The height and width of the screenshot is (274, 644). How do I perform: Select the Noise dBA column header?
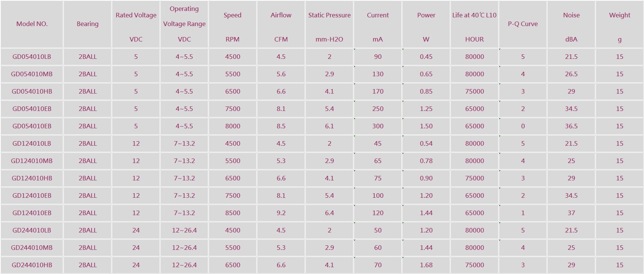pos(571,15)
